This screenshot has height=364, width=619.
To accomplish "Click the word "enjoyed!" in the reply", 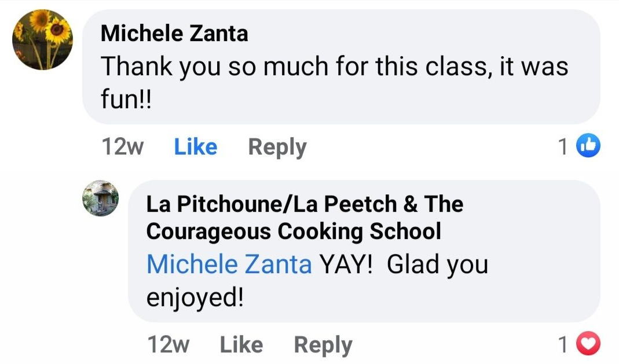I will (195, 297).
